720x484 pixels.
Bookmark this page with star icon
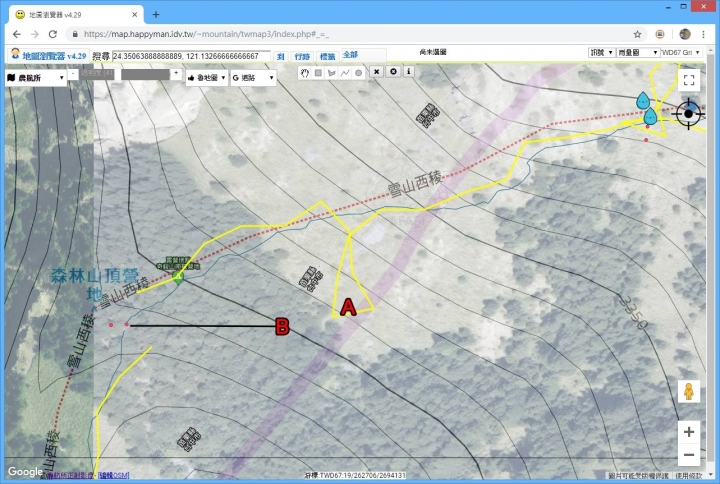(x=637, y=34)
